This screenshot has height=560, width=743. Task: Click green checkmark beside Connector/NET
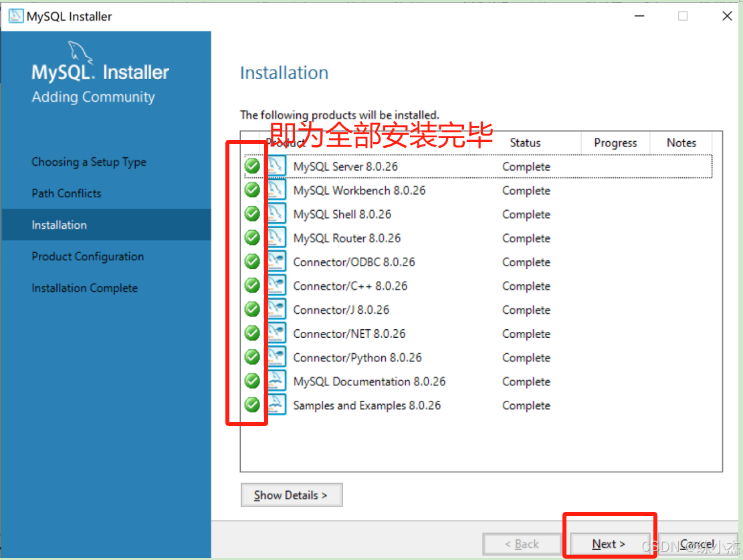tap(252, 333)
